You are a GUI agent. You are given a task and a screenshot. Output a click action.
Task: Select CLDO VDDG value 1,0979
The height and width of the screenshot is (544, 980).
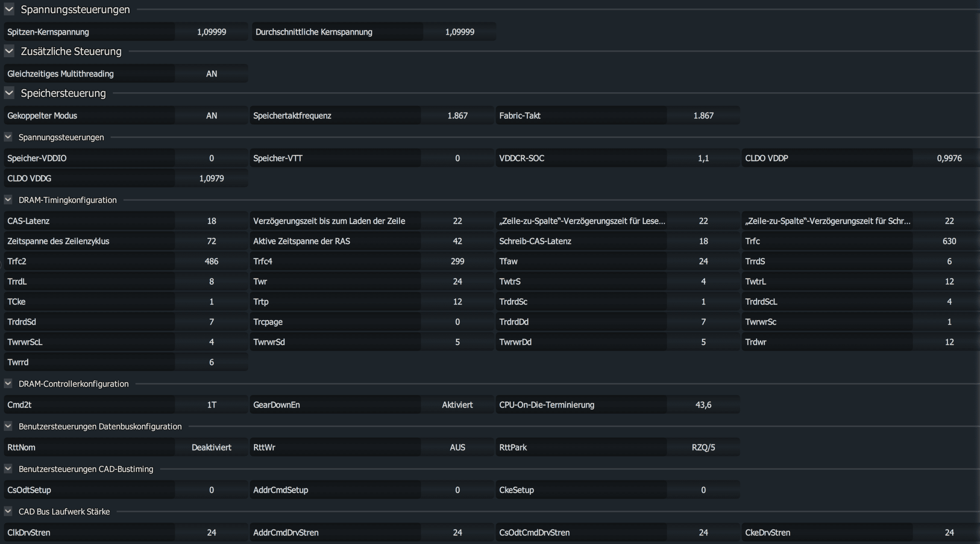point(211,178)
